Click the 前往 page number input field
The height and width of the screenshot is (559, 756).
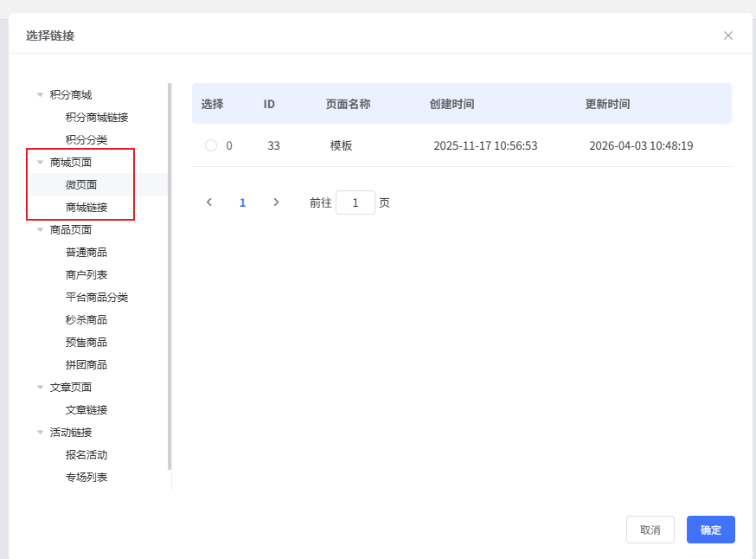point(355,202)
